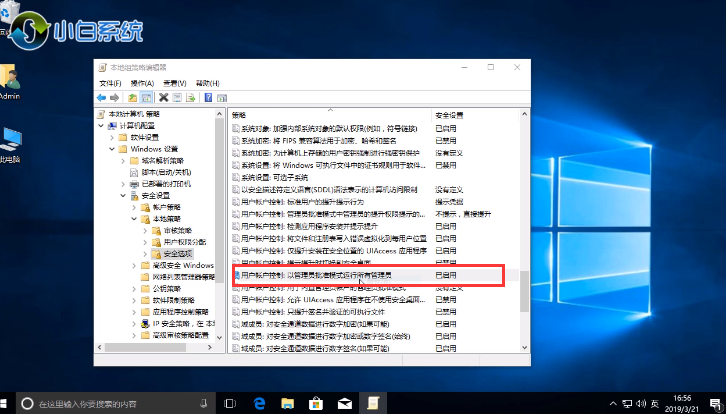Select 用户权限分配 in the tree
Viewport: 726px width, 416px height.
pyautogui.click(x=181, y=242)
